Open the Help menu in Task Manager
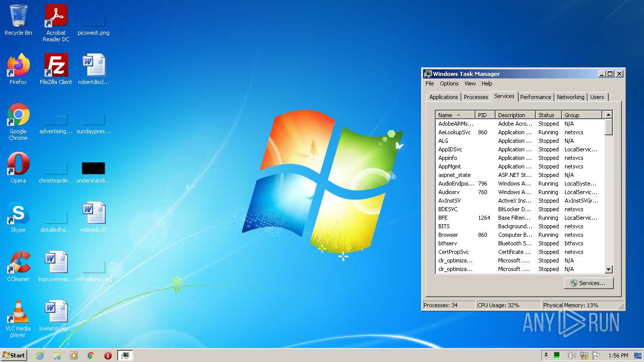 (487, 83)
